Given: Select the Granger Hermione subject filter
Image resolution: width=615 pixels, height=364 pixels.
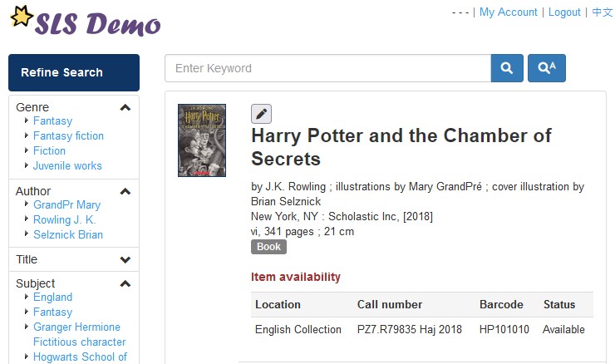Looking at the screenshot, I should pos(76,327).
